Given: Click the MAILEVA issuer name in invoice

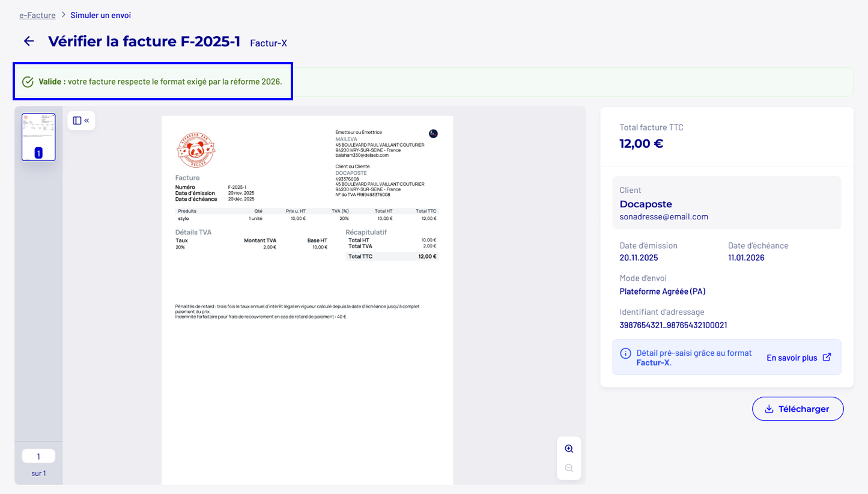Looking at the screenshot, I should pos(346,139).
